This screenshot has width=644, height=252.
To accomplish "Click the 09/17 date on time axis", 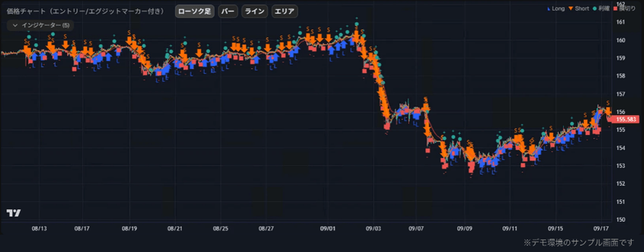I will coord(602,227).
